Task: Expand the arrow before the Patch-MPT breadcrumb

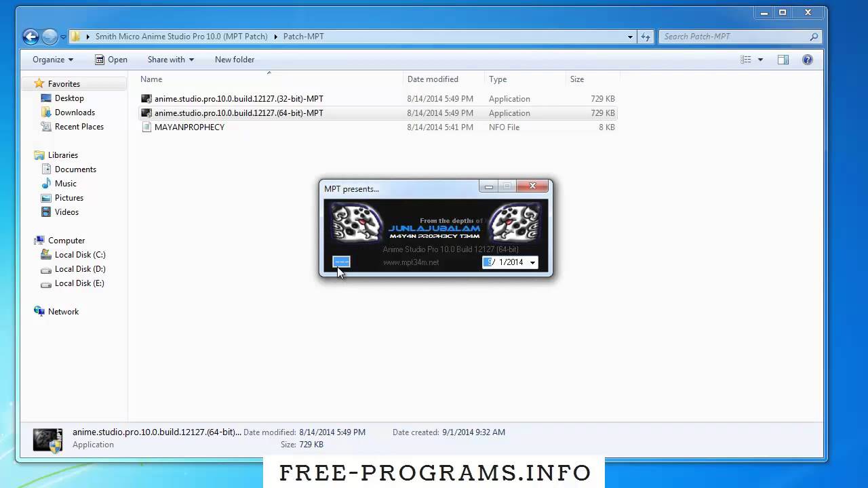Action: point(276,37)
